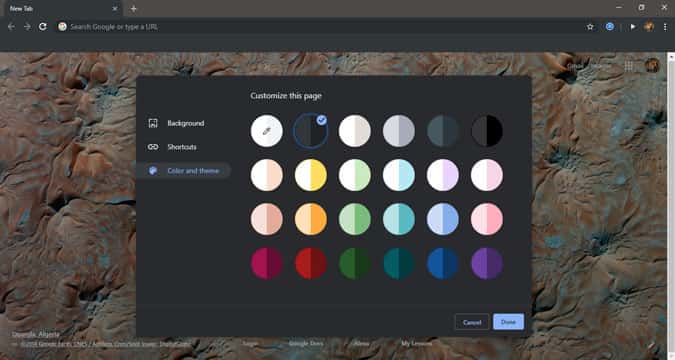Cancel the customization dialog

(472, 322)
